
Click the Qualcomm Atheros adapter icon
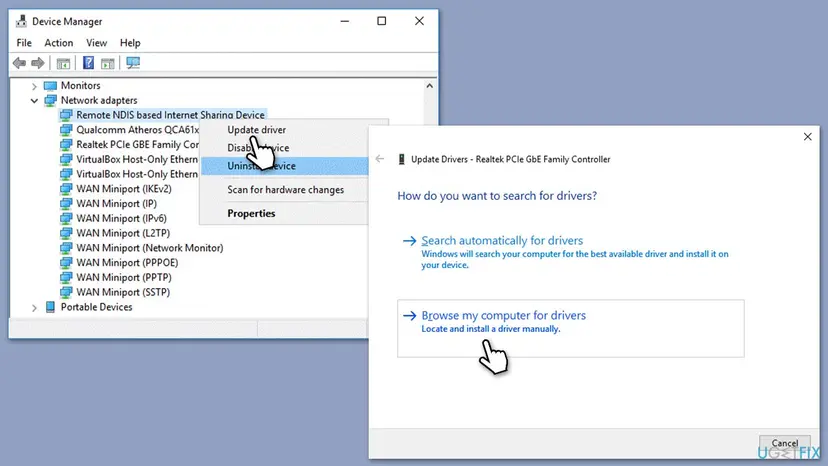[66, 130]
